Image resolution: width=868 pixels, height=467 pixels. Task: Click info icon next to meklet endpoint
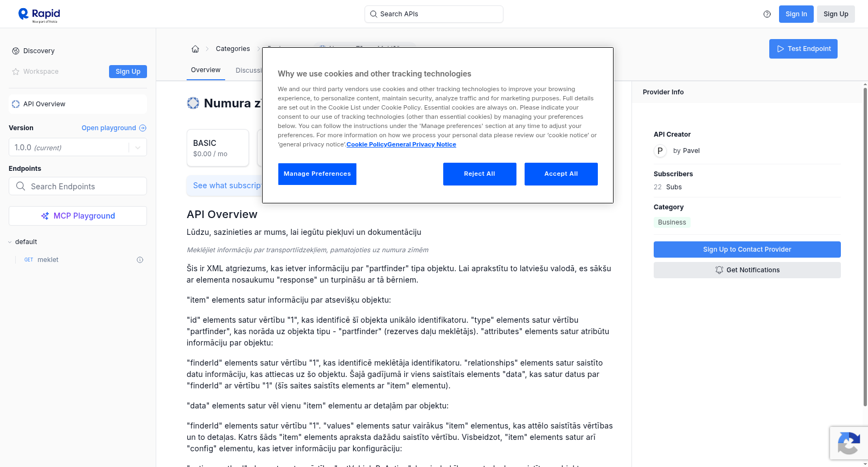click(140, 260)
